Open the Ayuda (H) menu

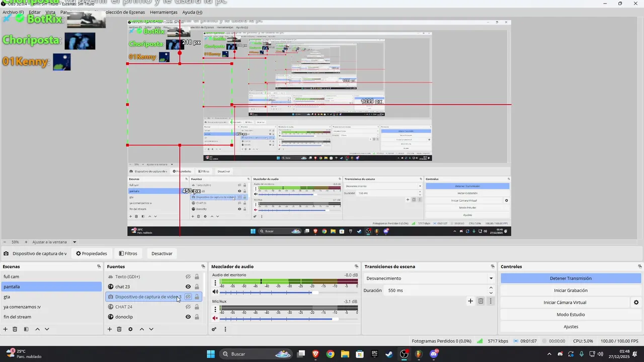[x=192, y=12]
